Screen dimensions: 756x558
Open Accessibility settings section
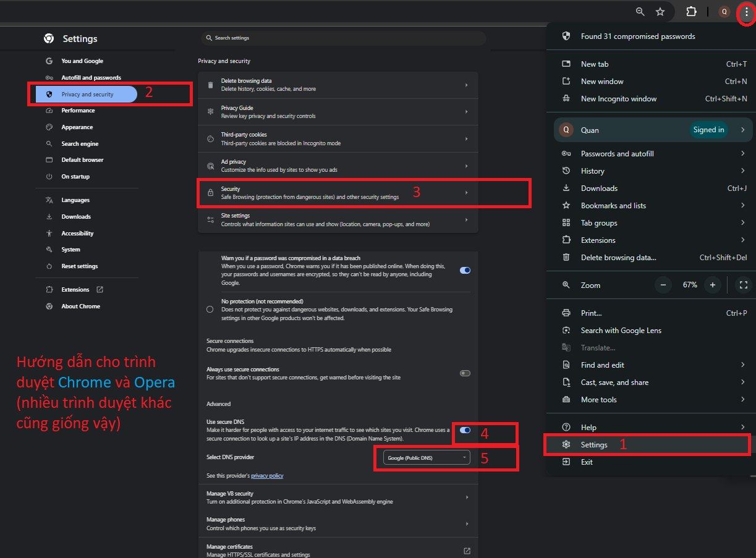(x=77, y=234)
